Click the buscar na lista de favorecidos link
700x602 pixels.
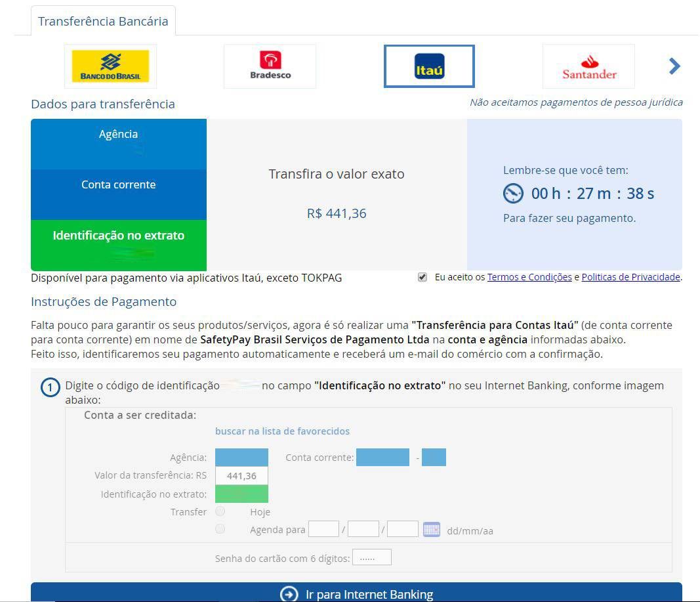[x=282, y=431]
